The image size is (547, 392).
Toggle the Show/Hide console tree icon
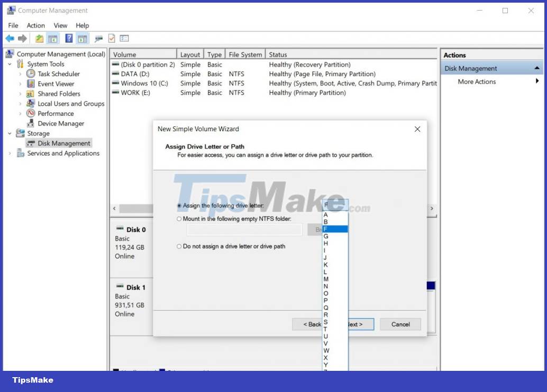53,38
